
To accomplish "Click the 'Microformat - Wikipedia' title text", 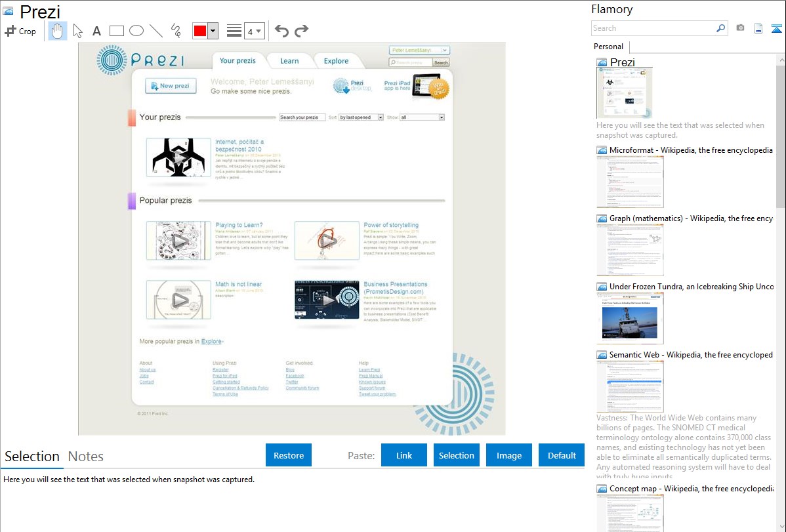I will point(691,150).
